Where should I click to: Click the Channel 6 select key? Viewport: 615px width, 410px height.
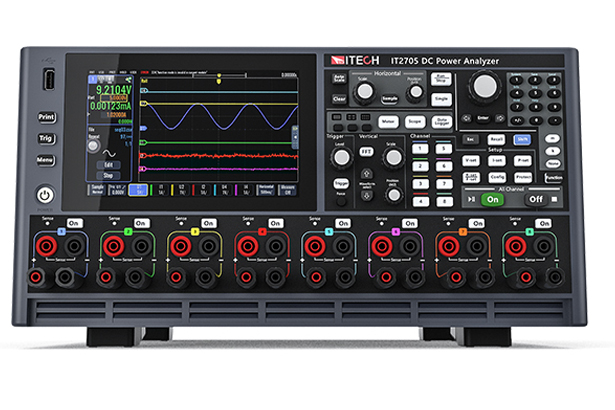click(x=444, y=166)
